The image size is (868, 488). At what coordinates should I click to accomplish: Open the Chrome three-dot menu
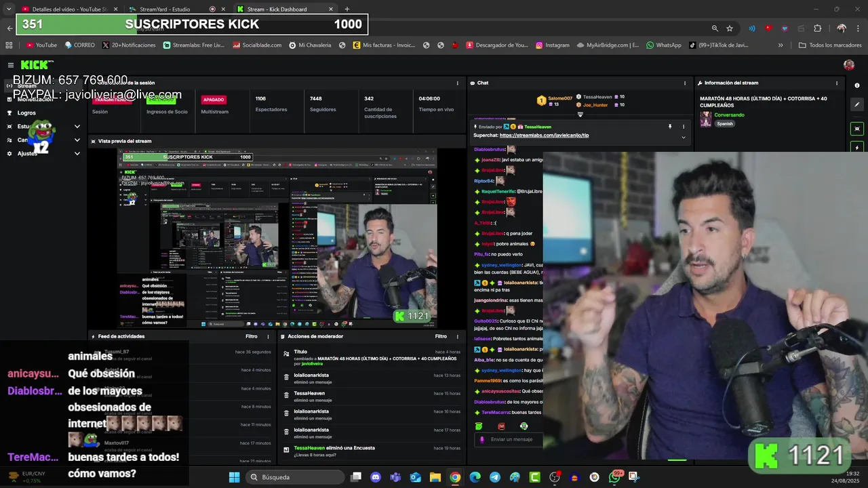[858, 28]
